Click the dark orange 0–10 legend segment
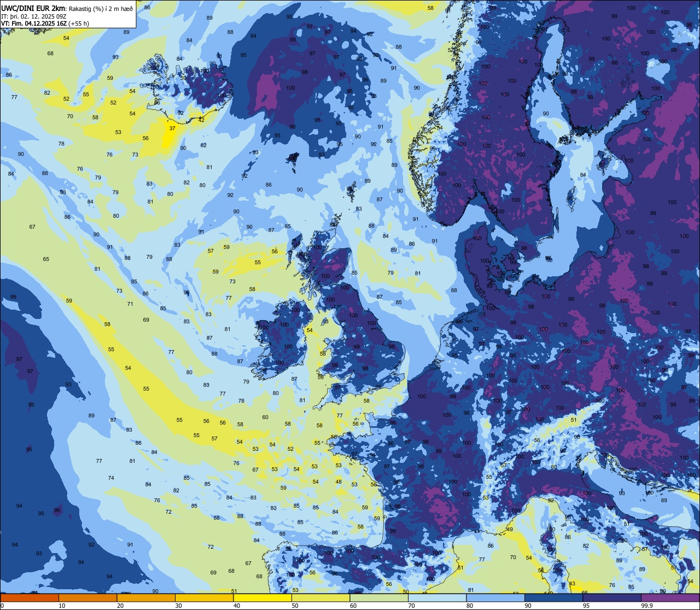700x610 pixels. click(29, 597)
